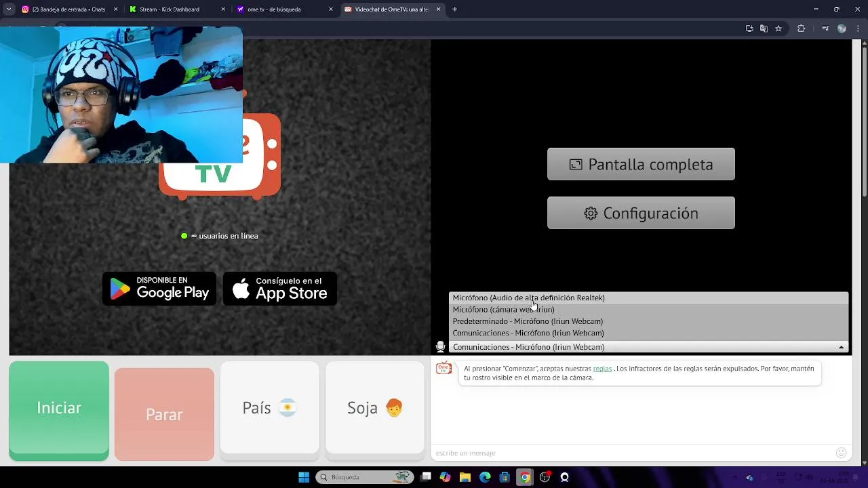Close the Stream - Kick Dashboard tab
This screenshot has height=488, width=868.
tap(223, 9)
